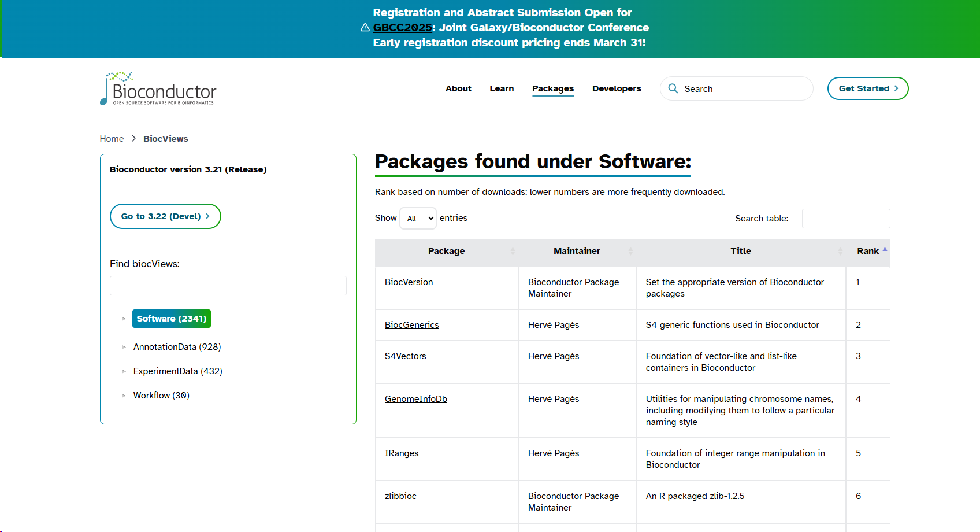The width and height of the screenshot is (980, 532).
Task: Open the GenomeInfoDb package link
Action: 416,399
